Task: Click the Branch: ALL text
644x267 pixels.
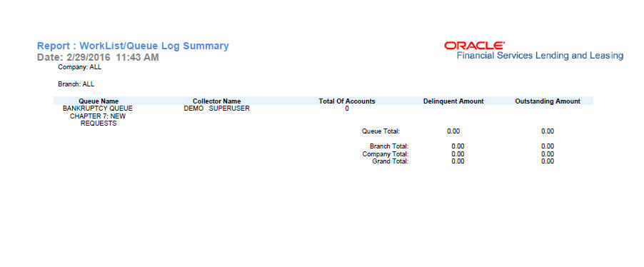Action: [76, 84]
